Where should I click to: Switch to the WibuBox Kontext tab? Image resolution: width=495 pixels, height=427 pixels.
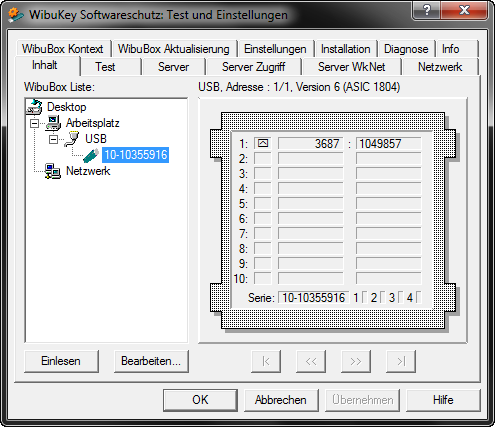(63, 49)
